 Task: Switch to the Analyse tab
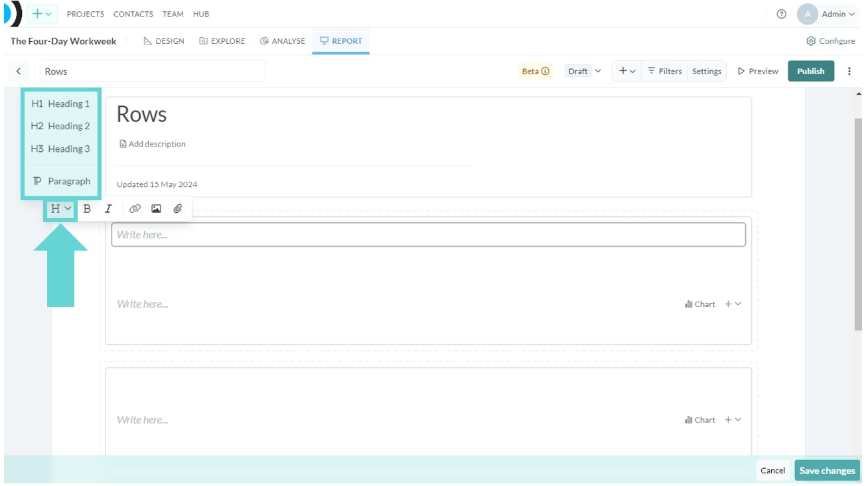[x=283, y=41]
